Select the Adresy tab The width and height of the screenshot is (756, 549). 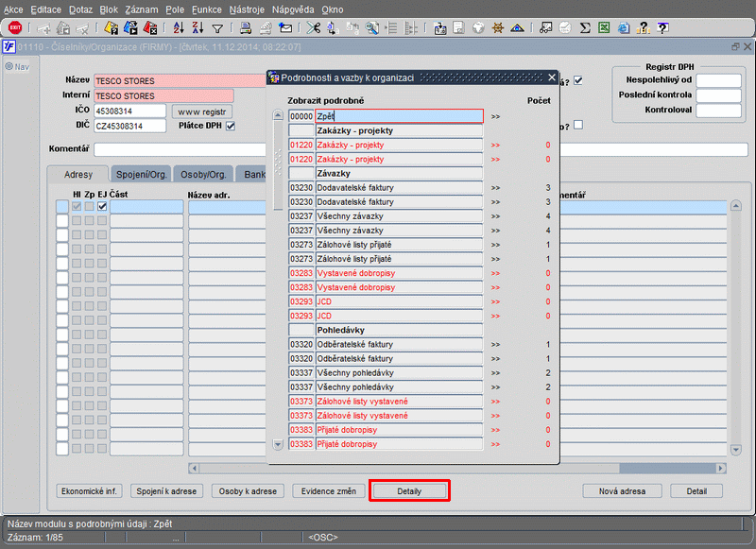tap(78, 174)
